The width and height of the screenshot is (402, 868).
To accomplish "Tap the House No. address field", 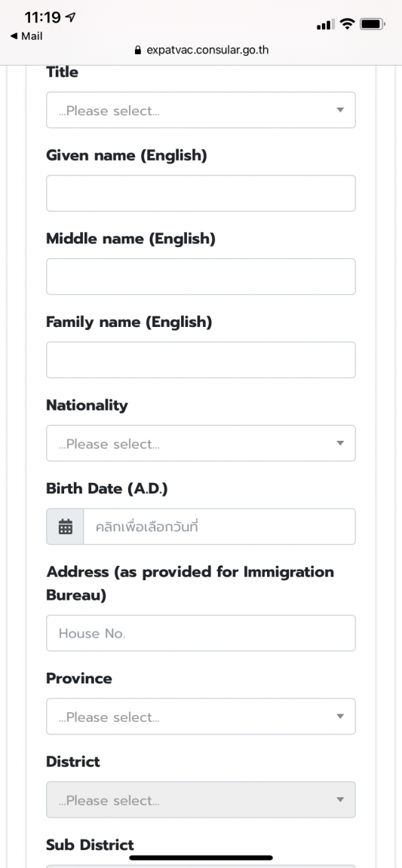I will (x=201, y=633).
